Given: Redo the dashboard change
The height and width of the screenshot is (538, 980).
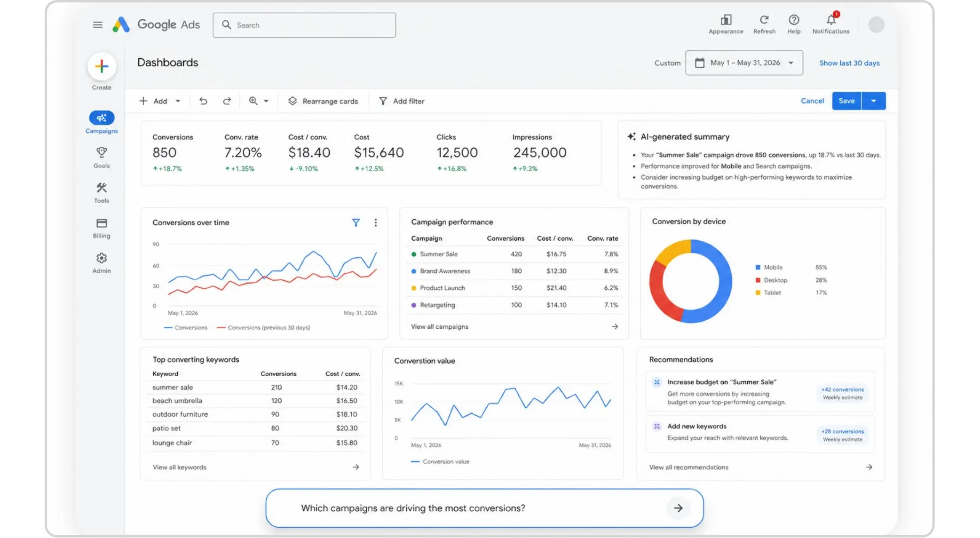Looking at the screenshot, I should click(227, 101).
